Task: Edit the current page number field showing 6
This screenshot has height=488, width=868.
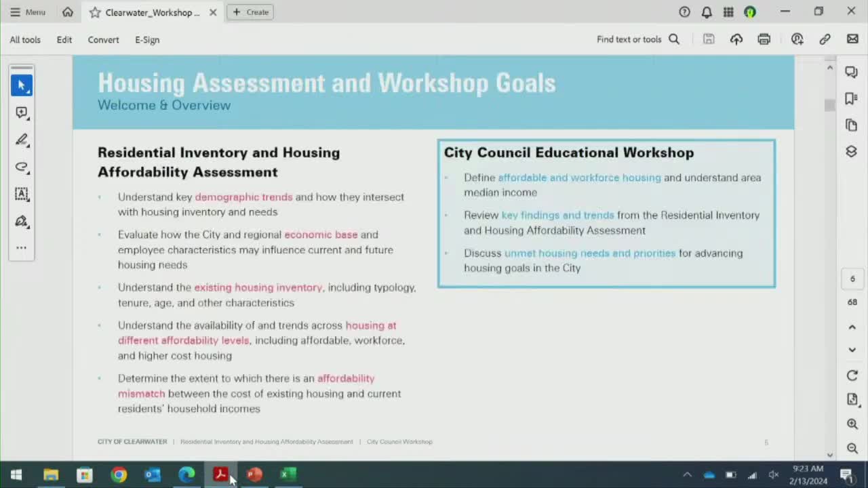Action: point(852,278)
